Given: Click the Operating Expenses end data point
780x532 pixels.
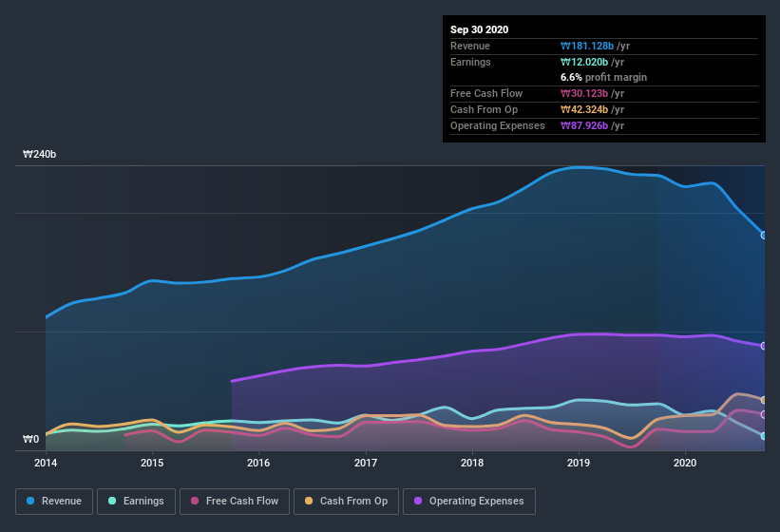Looking at the screenshot, I should tap(764, 346).
